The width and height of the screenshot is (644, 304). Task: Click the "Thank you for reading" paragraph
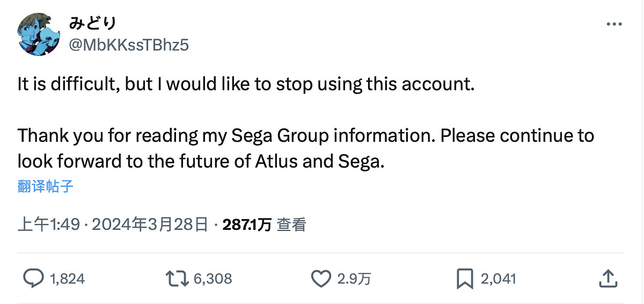point(305,135)
